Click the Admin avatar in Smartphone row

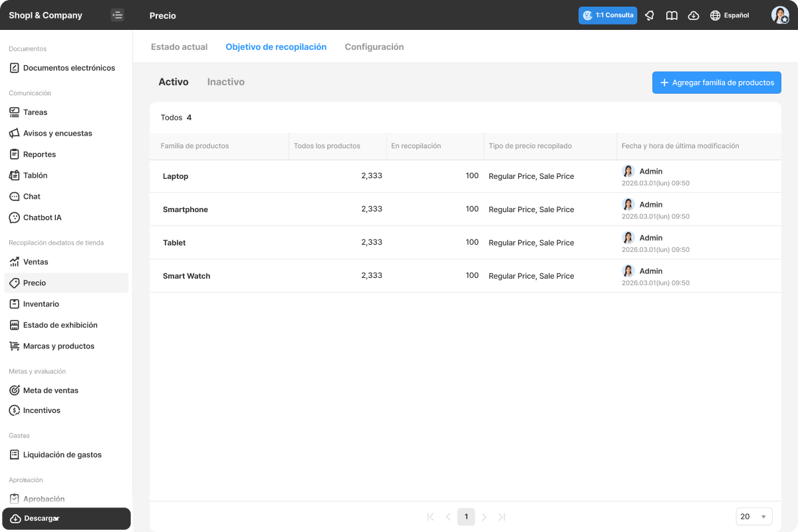pos(628,204)
